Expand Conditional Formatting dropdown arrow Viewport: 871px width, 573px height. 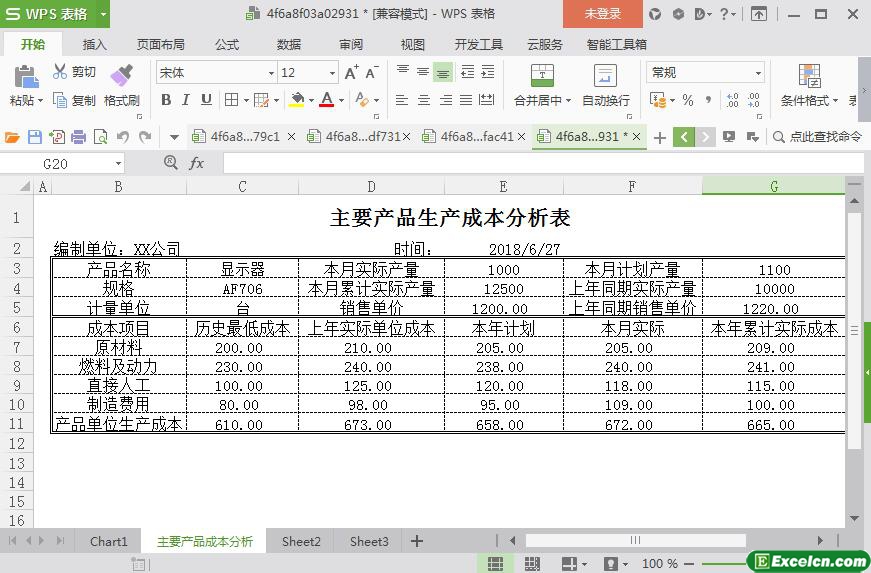835,101
